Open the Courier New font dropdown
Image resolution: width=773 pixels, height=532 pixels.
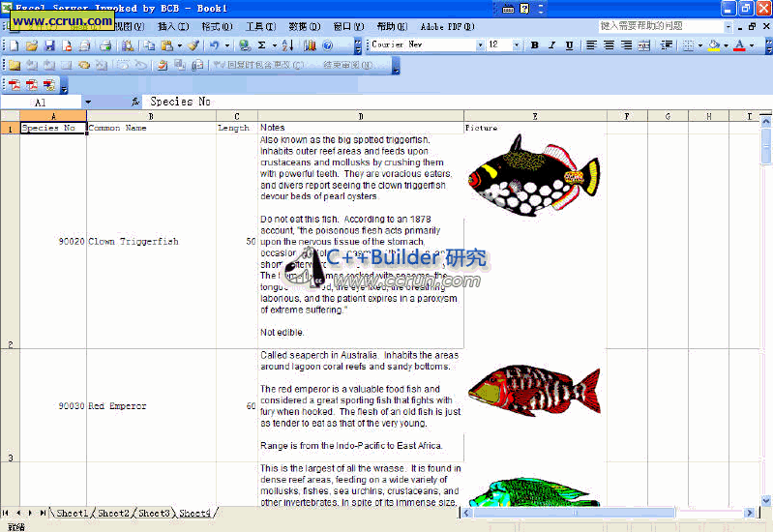coord(480,45)
